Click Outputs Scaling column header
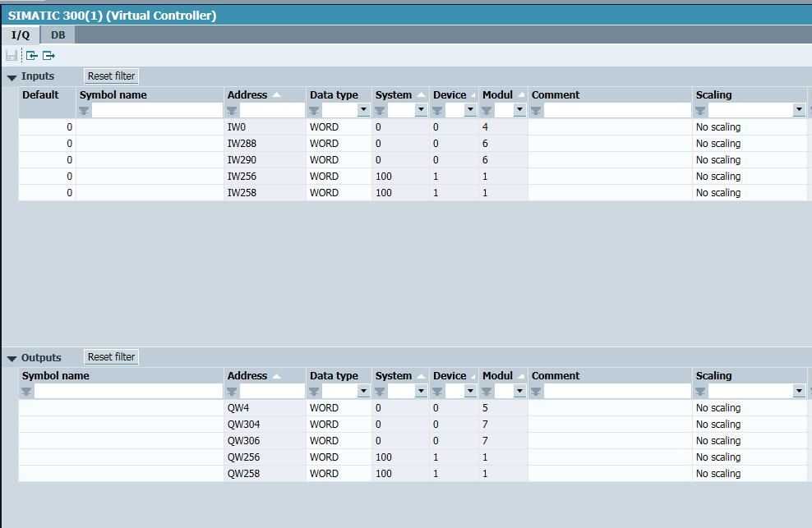This screenshot has height=528, width=812. click(x=750, y=376)
